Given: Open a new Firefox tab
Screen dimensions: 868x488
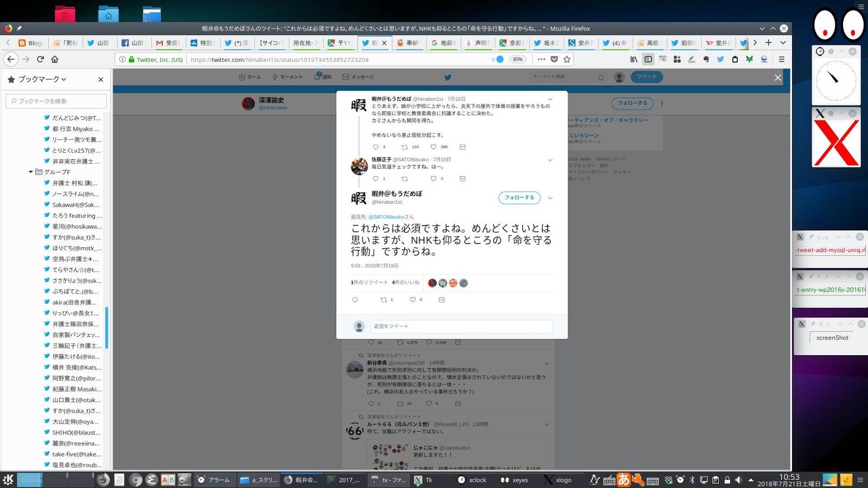Looking at the screenshot, I should click(x=768, y=42).
